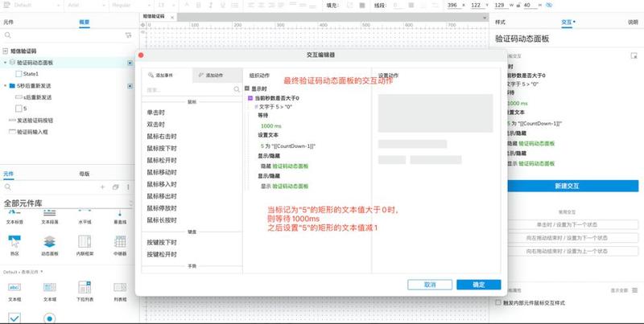Screen dimensions: 644x324
Task: Click the library options three-dot icon
Action: tap(128, 187)
